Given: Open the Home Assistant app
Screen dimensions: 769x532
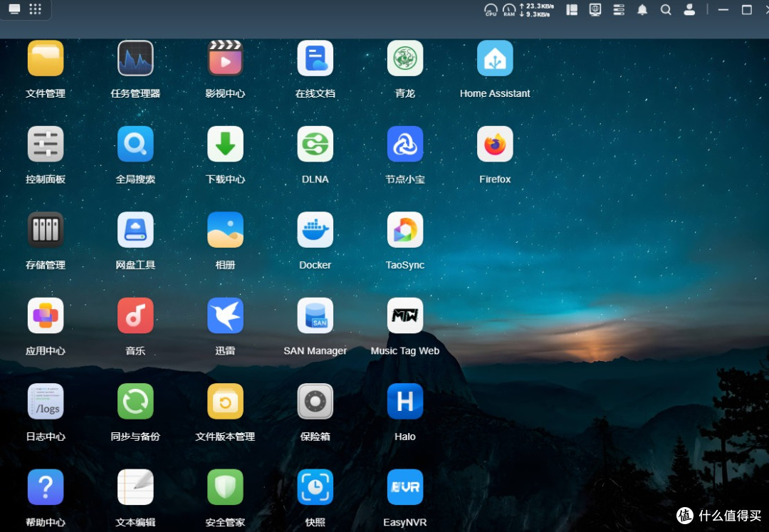Looking at the screenshot, I should 495,58.
